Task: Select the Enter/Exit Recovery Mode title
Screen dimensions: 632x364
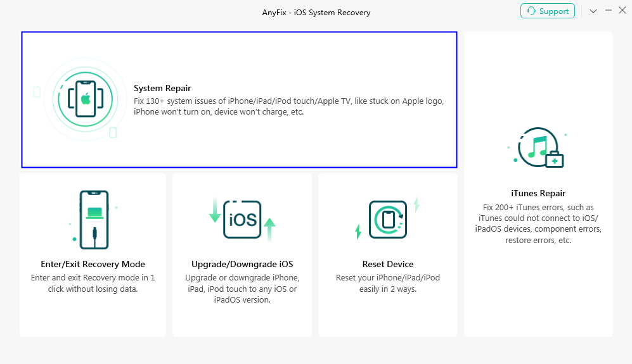Action: click(x=93, y=264)
